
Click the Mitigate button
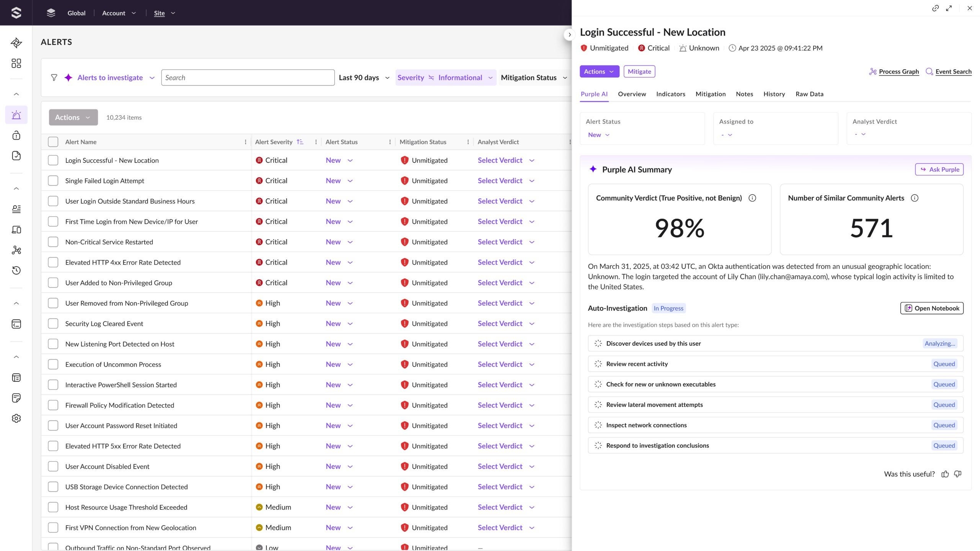point(639,72)
